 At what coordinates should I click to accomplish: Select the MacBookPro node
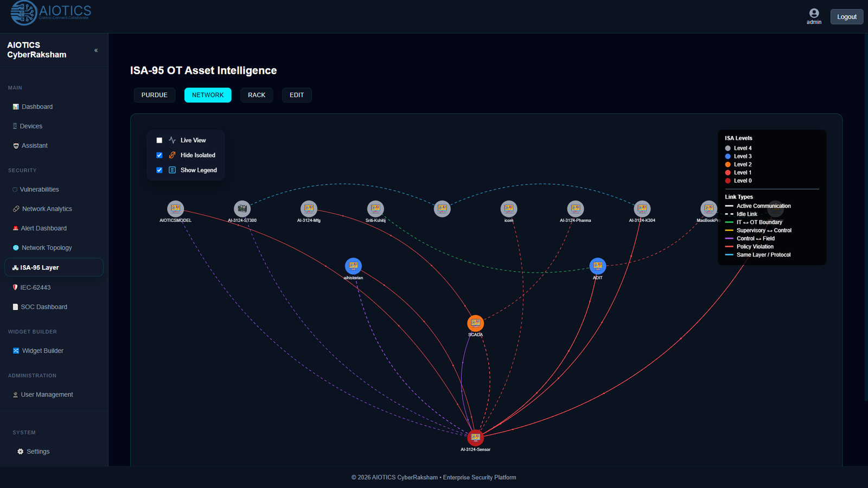709,209
